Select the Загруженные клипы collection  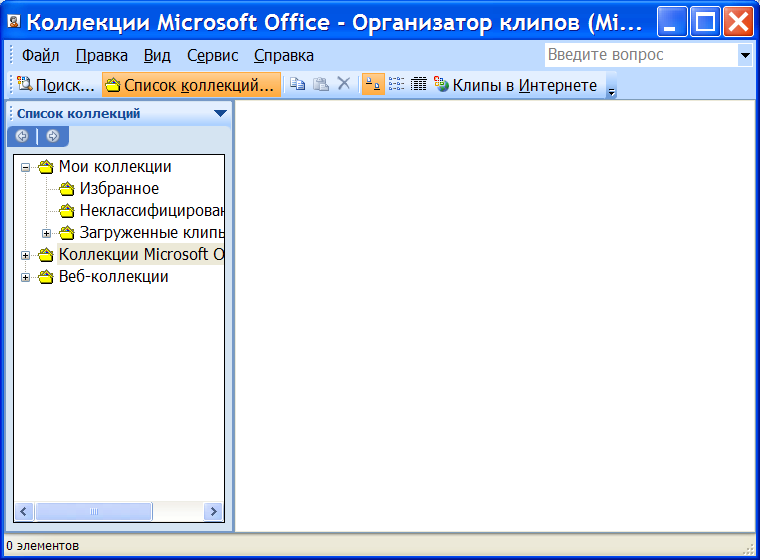pos(151,232)
